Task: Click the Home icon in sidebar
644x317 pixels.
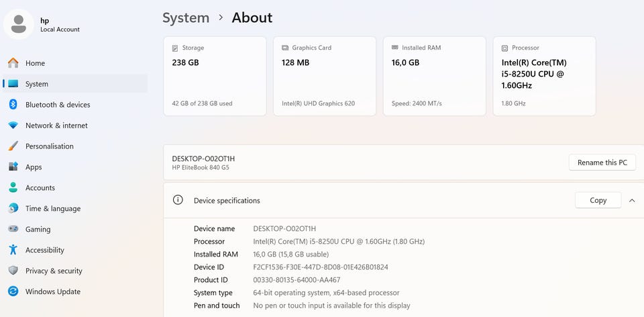Action: (13, 63)
